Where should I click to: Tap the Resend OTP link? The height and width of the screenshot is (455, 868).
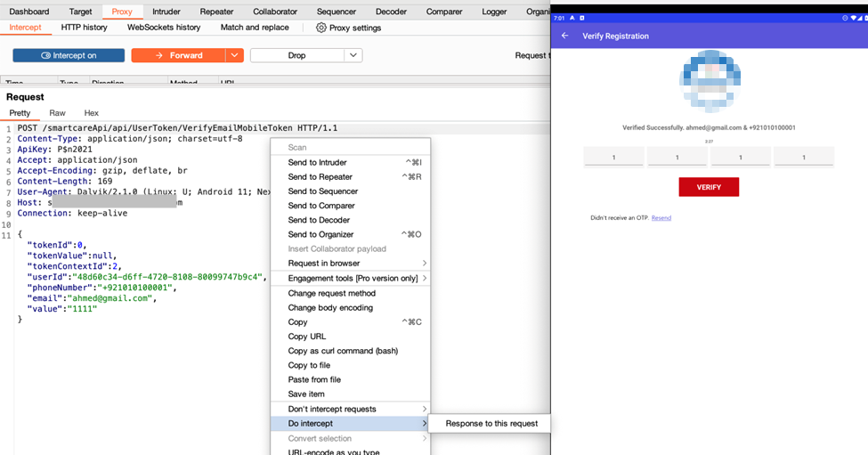pos(661,218)
